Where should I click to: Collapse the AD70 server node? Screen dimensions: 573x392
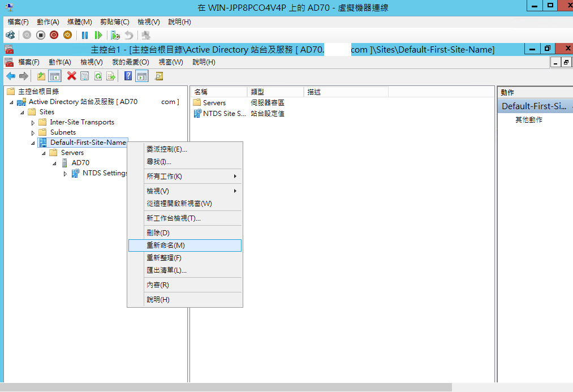54,163
